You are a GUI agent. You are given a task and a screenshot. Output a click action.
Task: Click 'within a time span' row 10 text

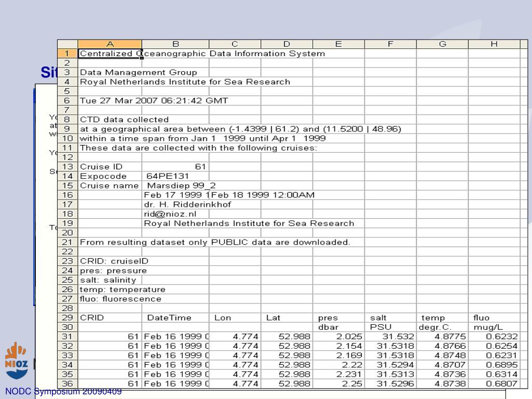click(203, 139)
